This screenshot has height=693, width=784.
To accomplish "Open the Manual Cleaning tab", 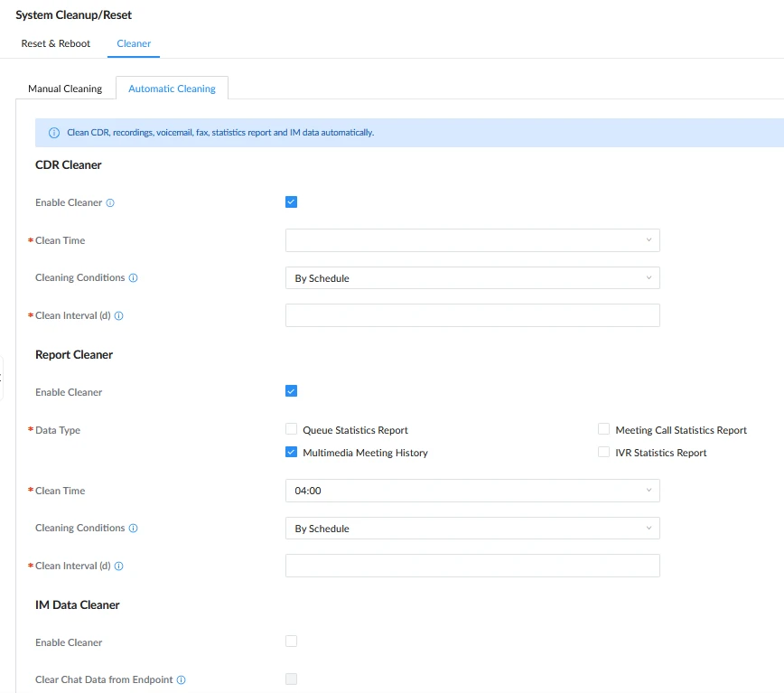I will point(65,89).
